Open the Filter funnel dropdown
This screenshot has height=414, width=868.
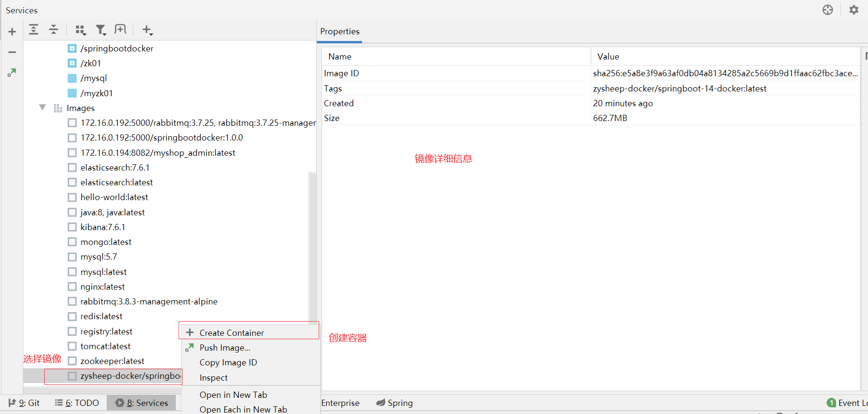101,30
